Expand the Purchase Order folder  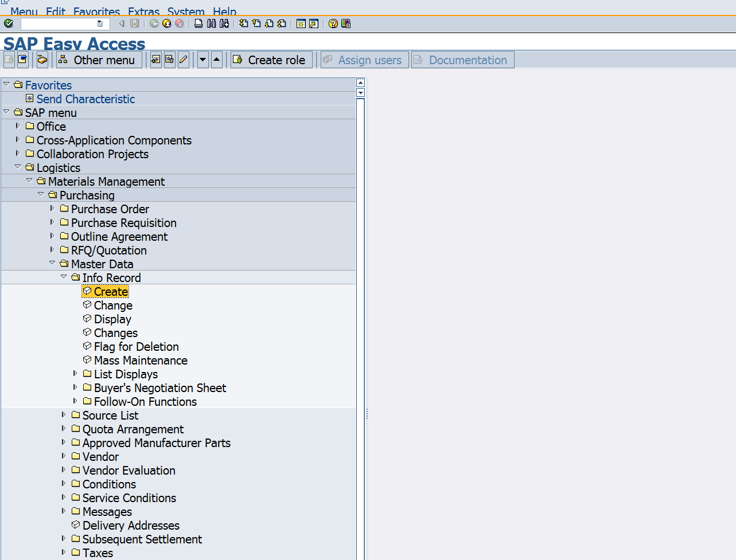click(x=52, y=208)
